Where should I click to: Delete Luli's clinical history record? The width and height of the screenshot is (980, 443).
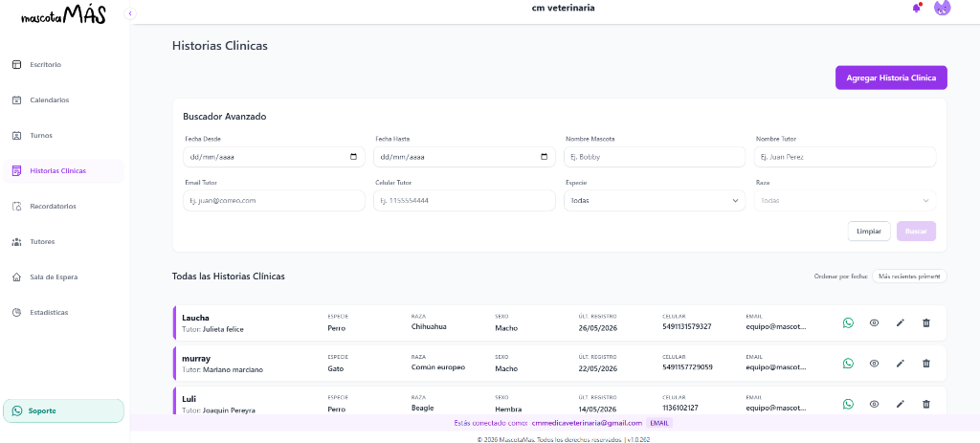[x=926, y=405]
